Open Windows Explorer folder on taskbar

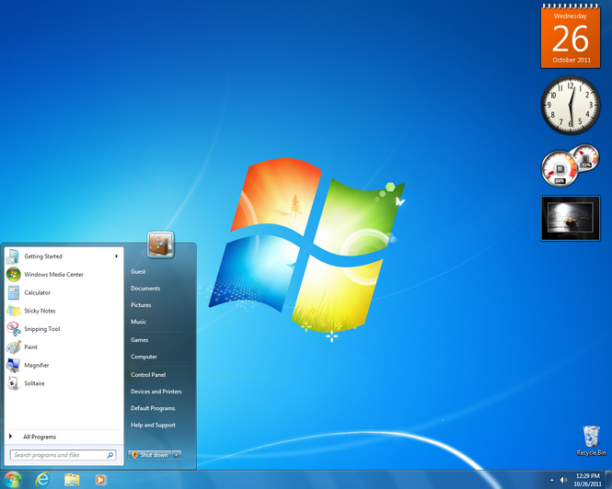72,480
